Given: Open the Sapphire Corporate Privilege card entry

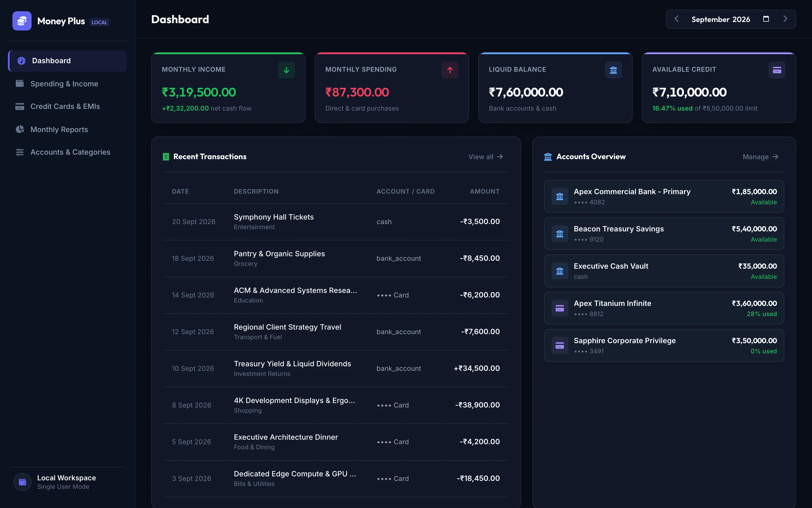Looking at the screenshot, I should [664, 346].
